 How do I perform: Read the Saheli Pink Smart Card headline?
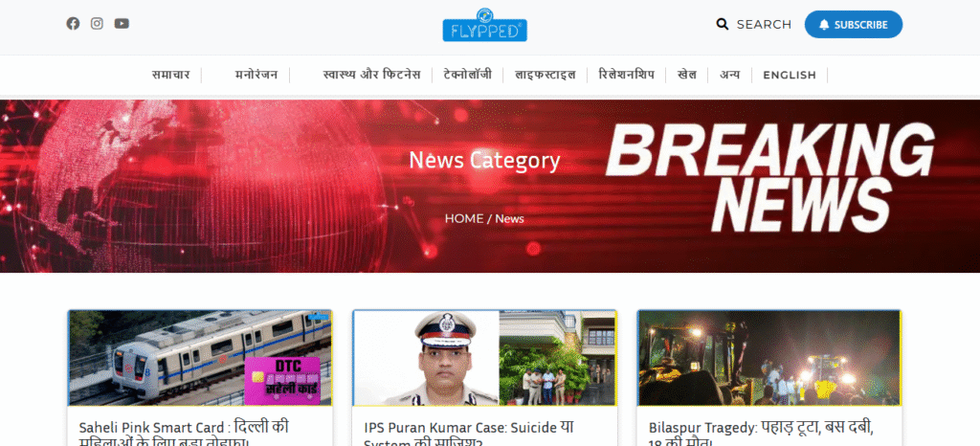coord(184,429)
